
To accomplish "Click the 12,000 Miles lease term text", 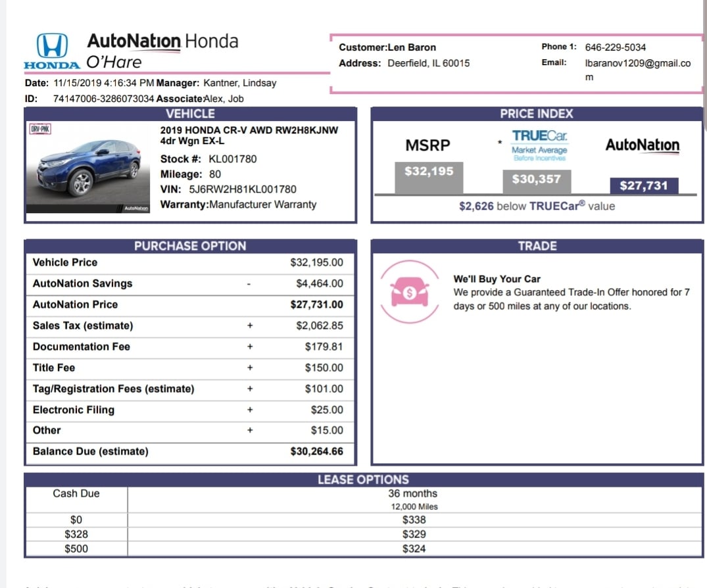I will 414,507.
